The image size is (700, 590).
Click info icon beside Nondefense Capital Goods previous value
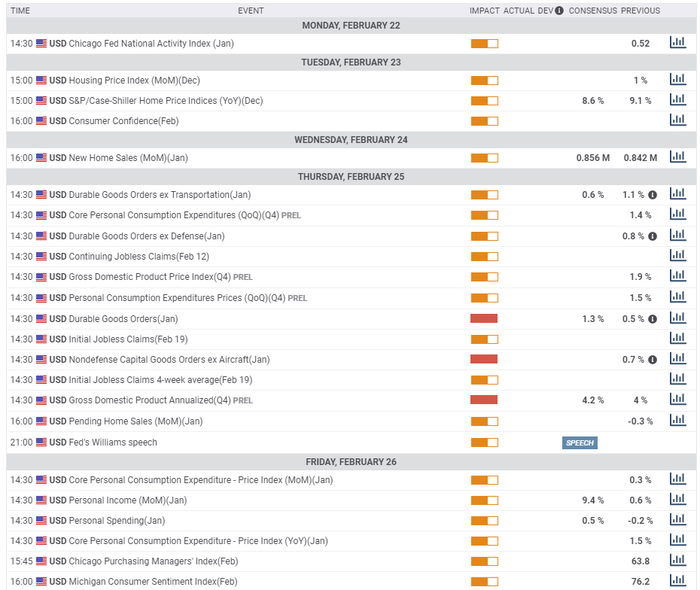coord(653,360)
